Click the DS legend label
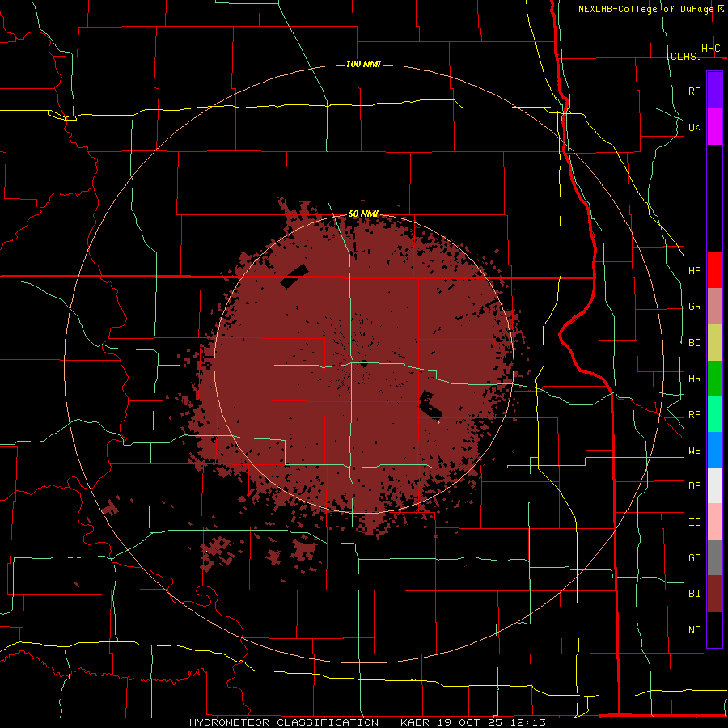 pos(694,485)
